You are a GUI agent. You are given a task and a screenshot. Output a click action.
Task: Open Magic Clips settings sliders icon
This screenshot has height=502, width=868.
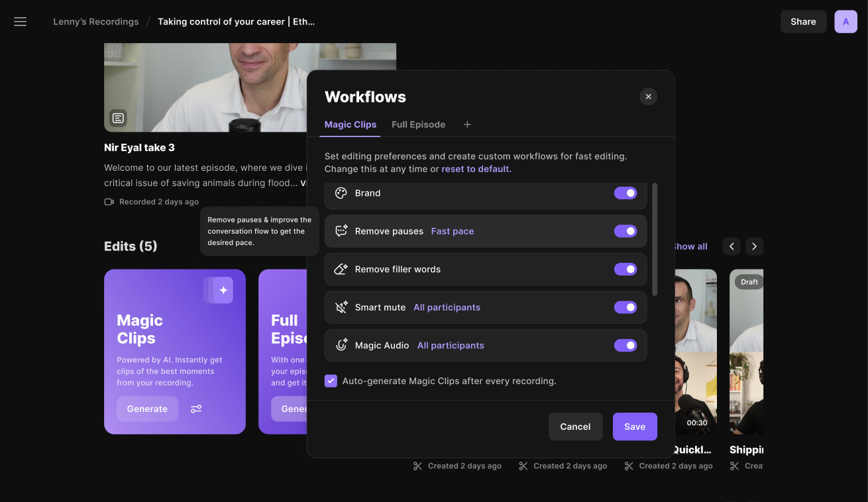coord(196,409)
